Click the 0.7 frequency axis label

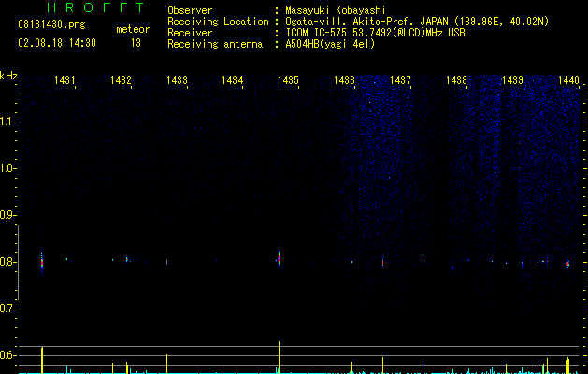(x=7, y=309)
